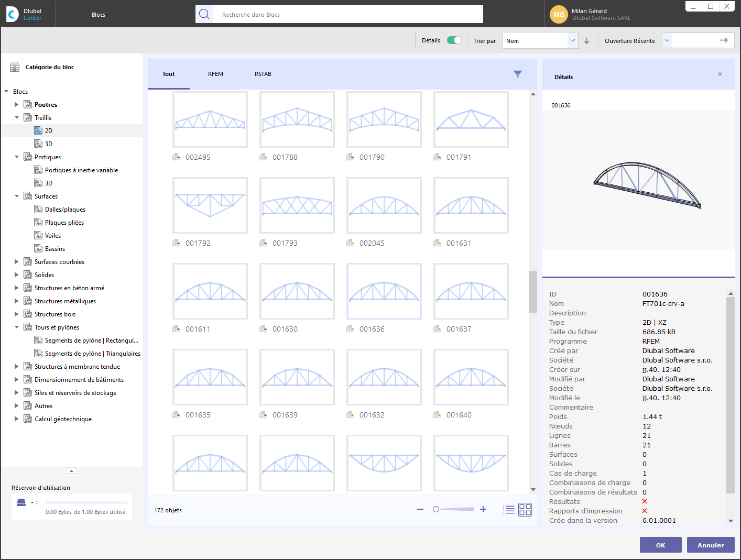Click the Ouverture Récente go arrow

724,40
